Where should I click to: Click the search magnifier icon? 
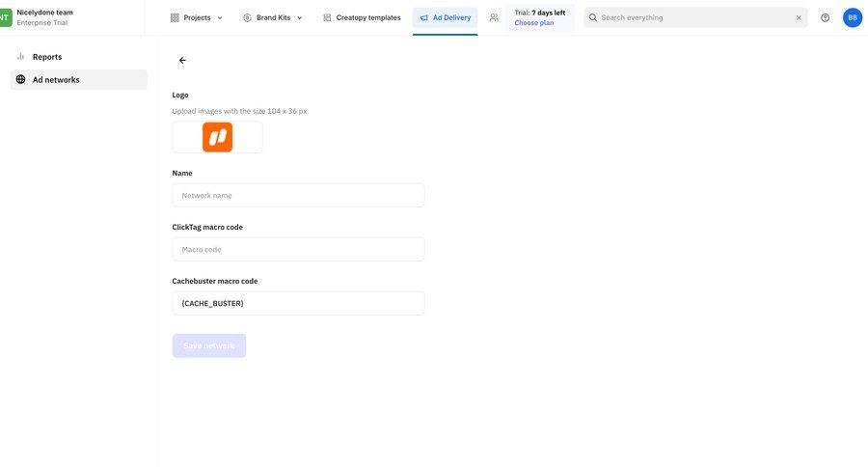593,17
